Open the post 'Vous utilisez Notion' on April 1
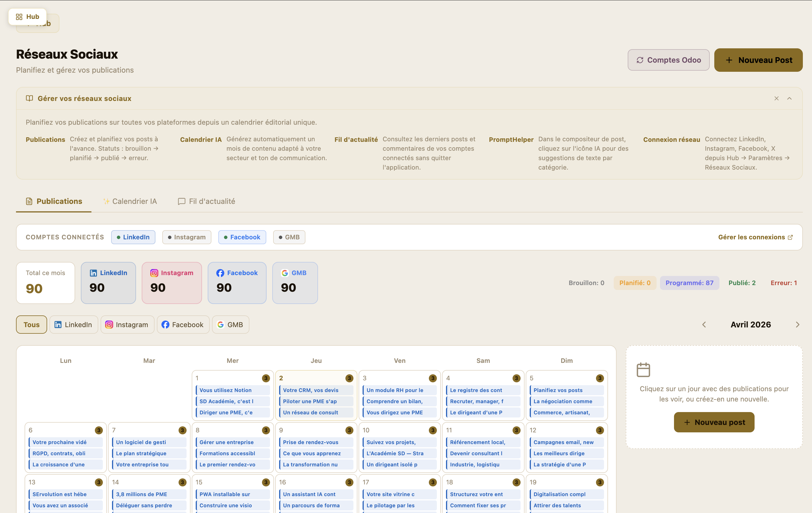812x513 pixels. tap(232, 390)
